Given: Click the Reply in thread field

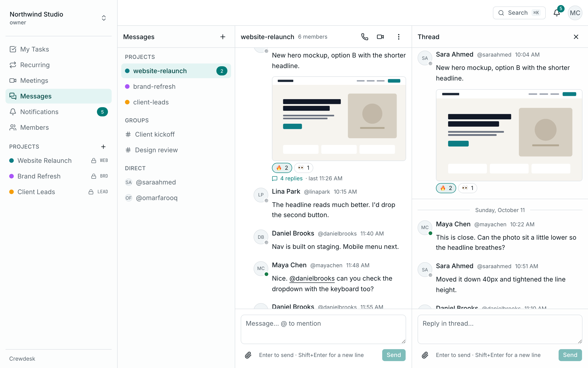Looking at the screenshot, I should [x=500, y=329].
